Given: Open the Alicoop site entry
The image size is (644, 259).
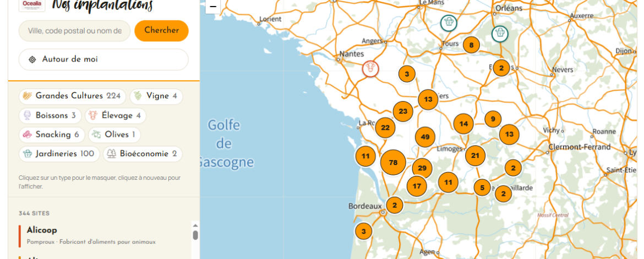Looking at the screenshot, I should pos(105,235).
